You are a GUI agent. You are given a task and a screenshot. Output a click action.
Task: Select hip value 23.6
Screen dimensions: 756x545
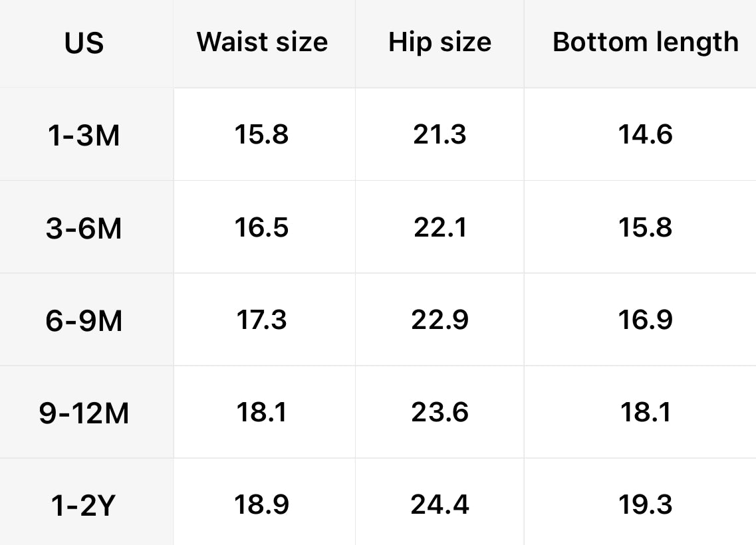440,412
